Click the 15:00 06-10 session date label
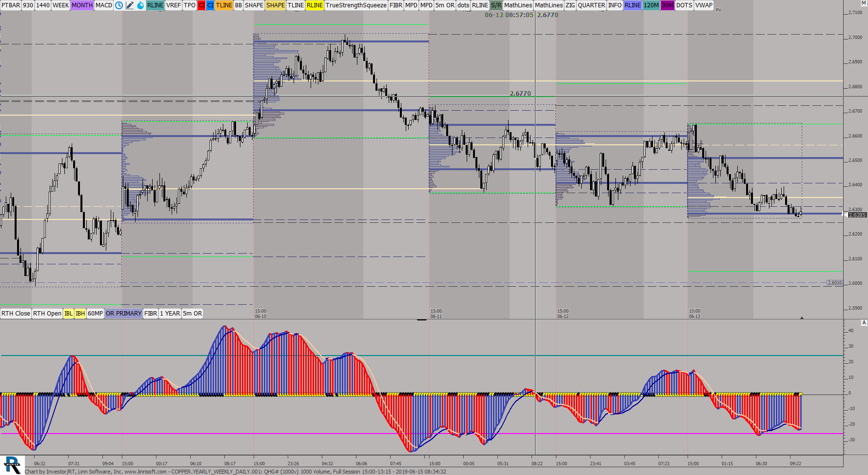868x475 pixels. [x=261, y=314]
